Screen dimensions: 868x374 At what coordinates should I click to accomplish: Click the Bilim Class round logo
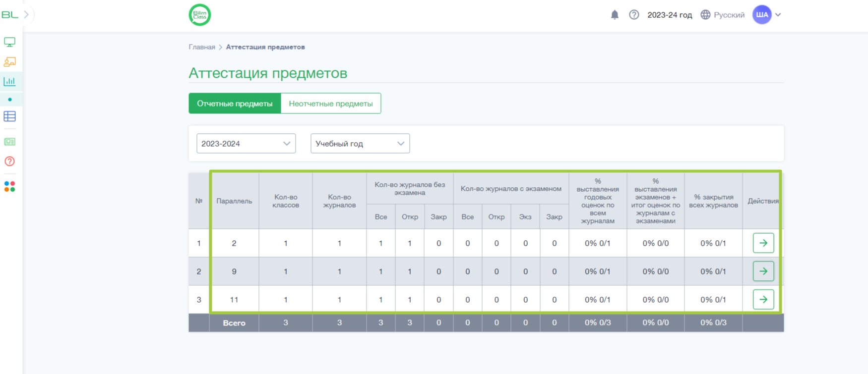(200, 15)
